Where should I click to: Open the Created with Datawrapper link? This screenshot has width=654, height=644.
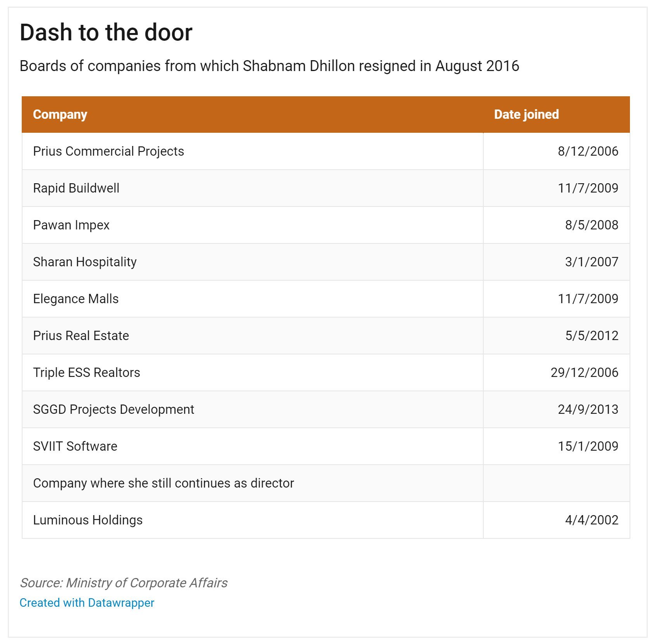point(87,602)
